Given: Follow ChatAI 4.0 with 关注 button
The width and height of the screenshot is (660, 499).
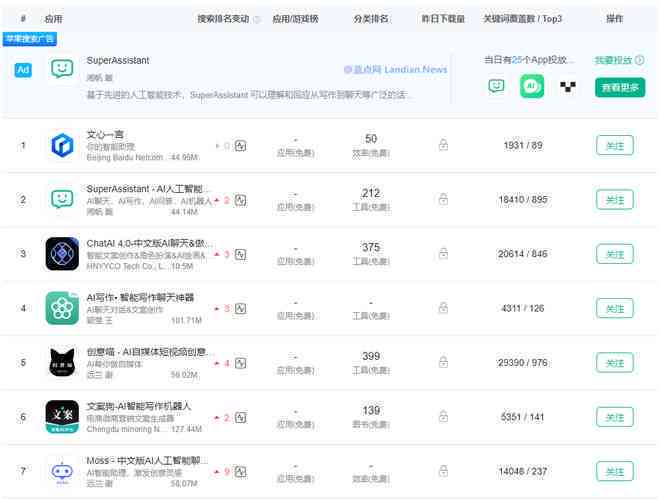Looking at the screenshot, I should pos(615,254).
